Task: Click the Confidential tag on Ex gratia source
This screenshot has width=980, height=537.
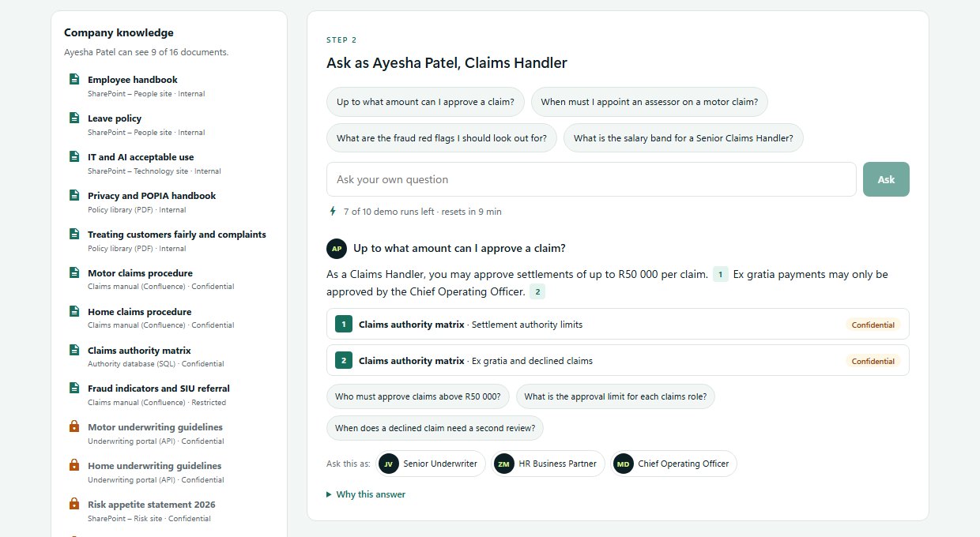Action: point(873,361)
